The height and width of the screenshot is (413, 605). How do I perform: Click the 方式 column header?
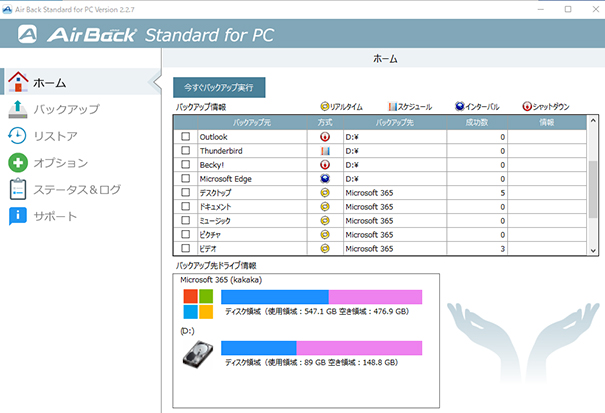click(x=325, y=122)
